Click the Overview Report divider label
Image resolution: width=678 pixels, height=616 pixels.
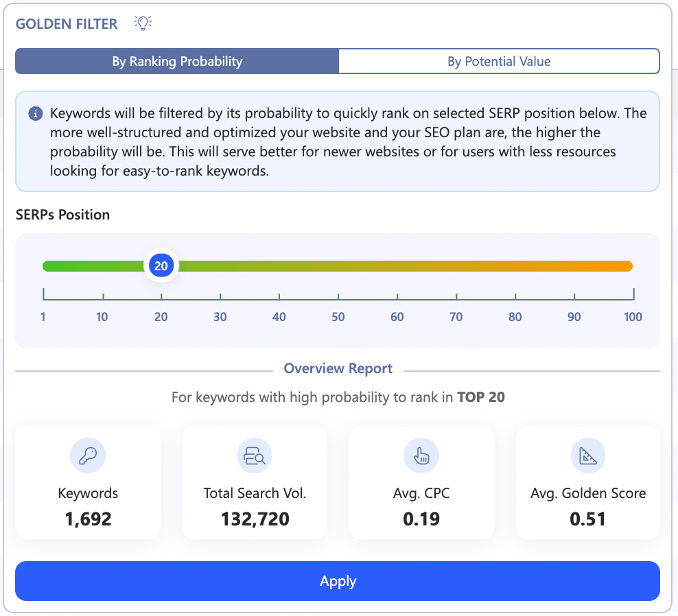click(x=338, y=368)
